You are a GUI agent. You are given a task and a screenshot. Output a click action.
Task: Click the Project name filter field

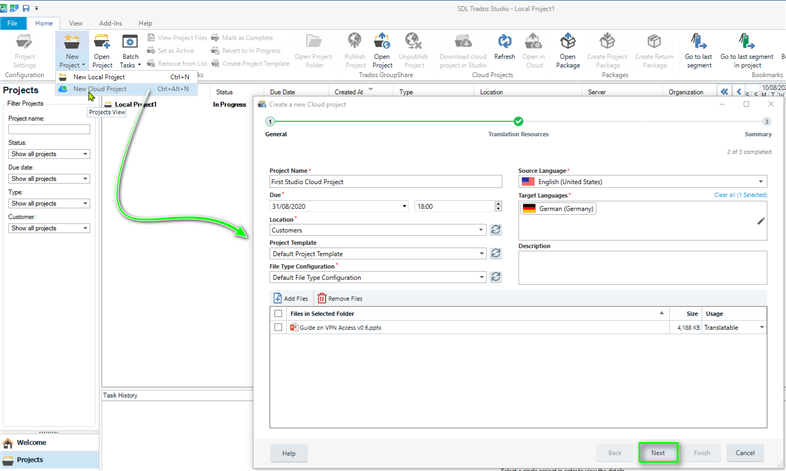(x=49, y=129)
